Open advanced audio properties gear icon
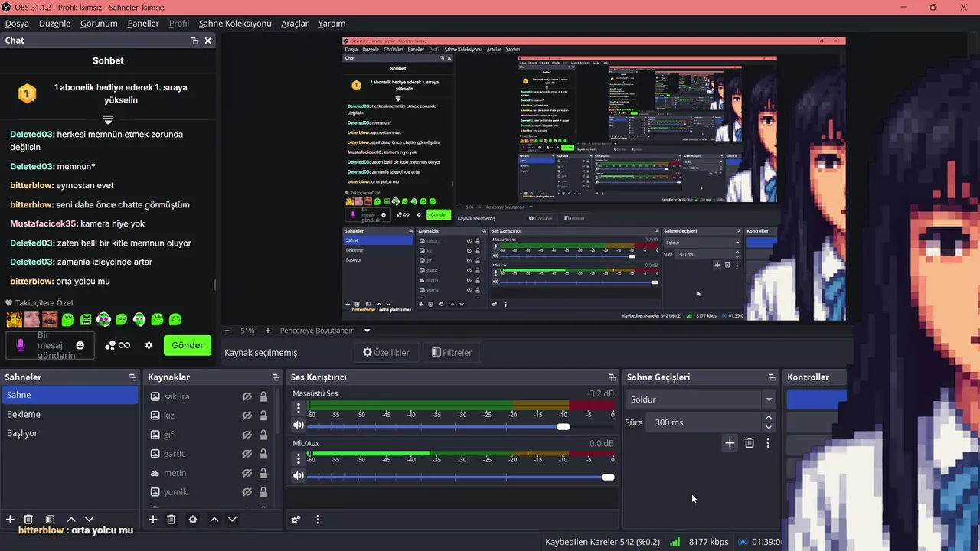Image resolution: width=980 pixels, height=551 pixels. (x=296, y=520)
